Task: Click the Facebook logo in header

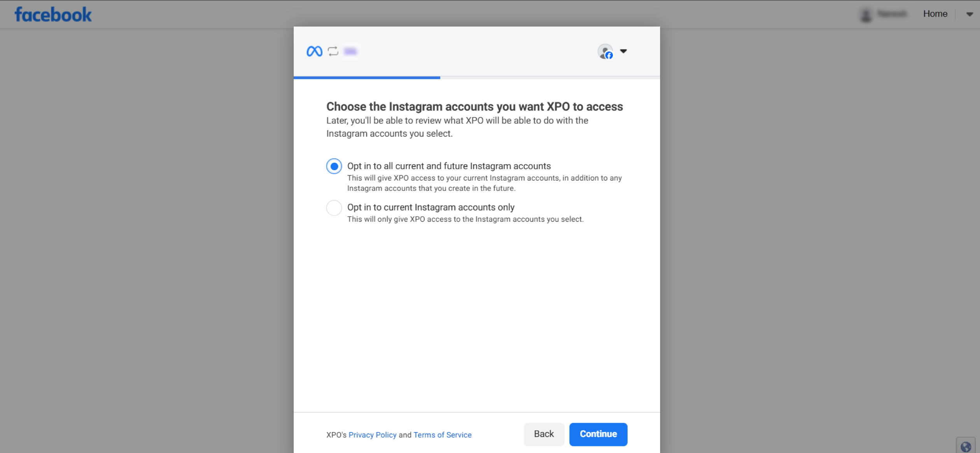Action: (x=53, y=15)
